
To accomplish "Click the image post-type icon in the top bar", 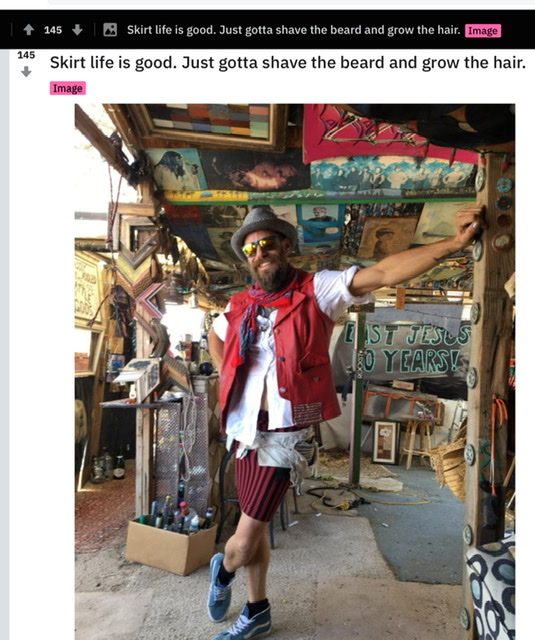I will (x=110, y=30).
